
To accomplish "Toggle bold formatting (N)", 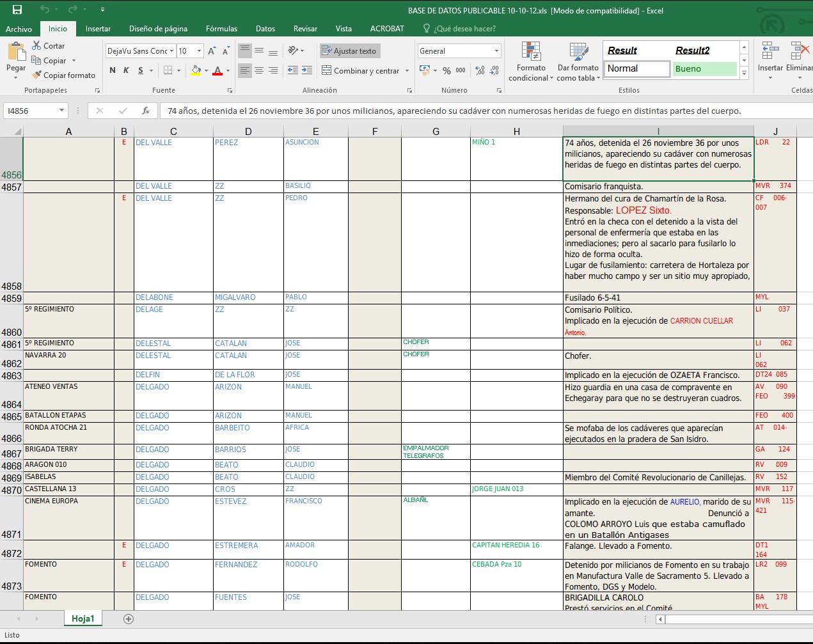I will tap(113, 70).
